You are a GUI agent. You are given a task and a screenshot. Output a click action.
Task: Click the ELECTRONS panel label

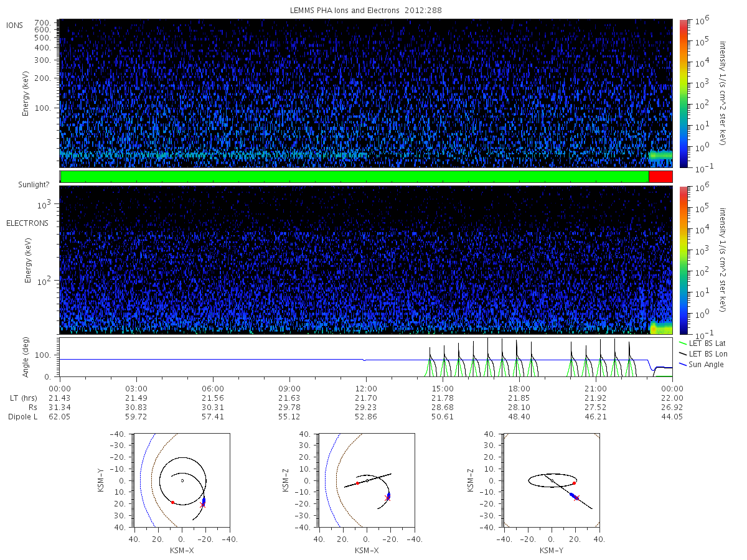tap(27, 223)
